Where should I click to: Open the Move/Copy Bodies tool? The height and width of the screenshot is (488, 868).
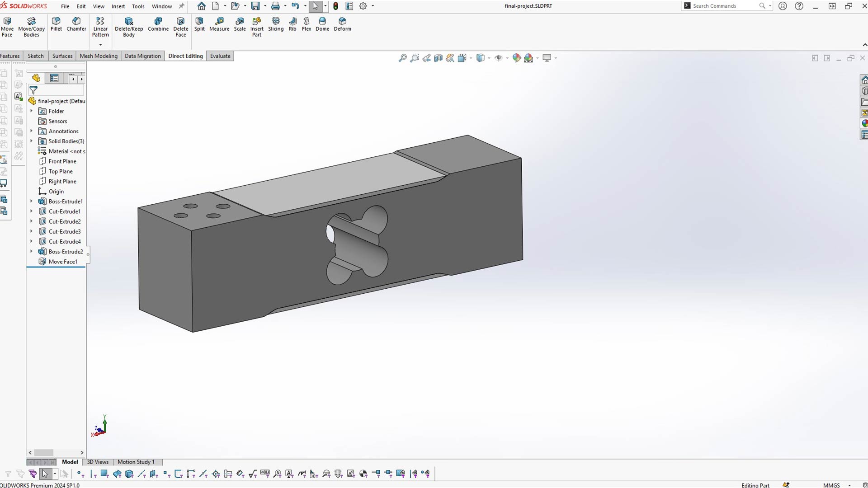pyautogui.click(x=31, y=27)
